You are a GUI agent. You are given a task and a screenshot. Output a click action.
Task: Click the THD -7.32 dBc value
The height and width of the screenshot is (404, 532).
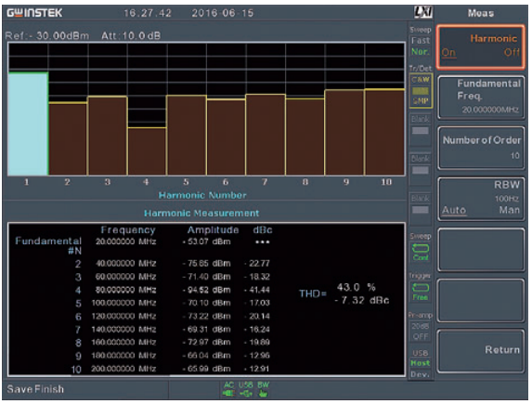[362, 301]
